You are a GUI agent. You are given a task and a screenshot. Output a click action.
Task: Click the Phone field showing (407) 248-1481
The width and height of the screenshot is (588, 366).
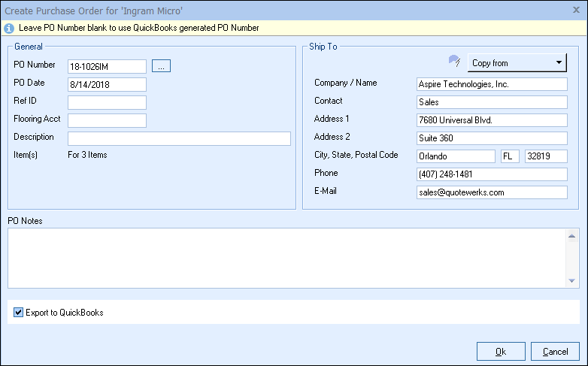coord(492,174)
